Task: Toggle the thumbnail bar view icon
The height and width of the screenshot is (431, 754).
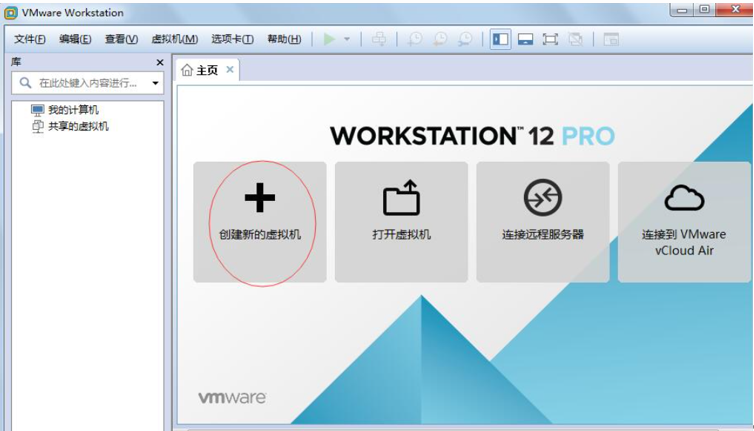Action: tap(526, 39)
